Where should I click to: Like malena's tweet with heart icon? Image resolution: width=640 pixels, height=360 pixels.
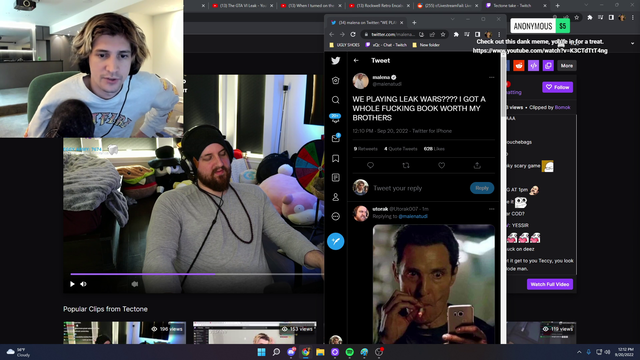coord(441,165)
